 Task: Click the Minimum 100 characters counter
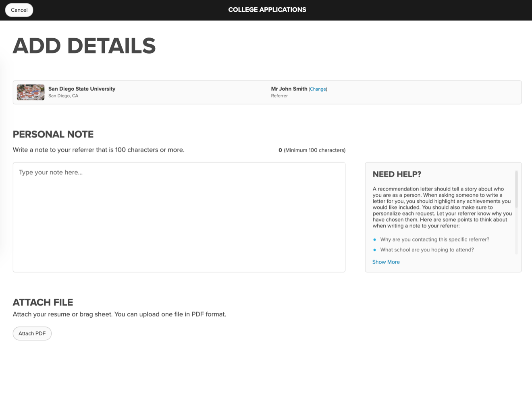coord(312,150)
